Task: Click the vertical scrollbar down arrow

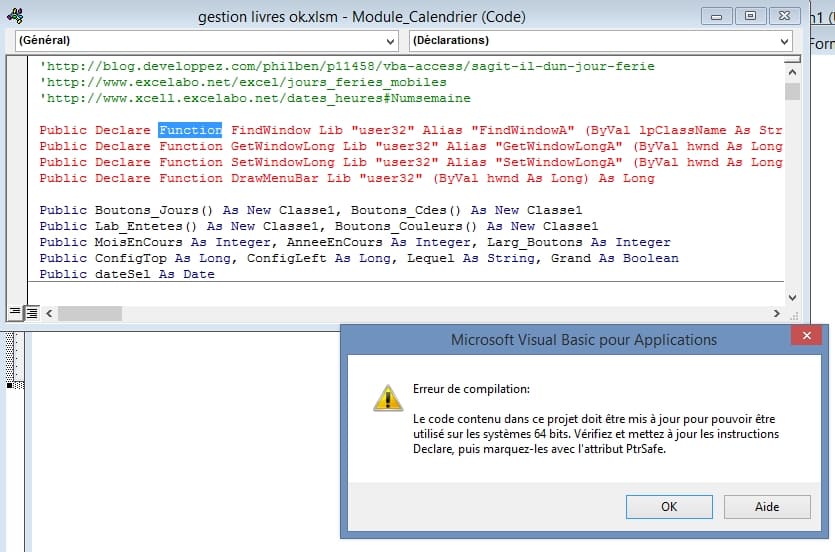Action: [x=792, y=298]
